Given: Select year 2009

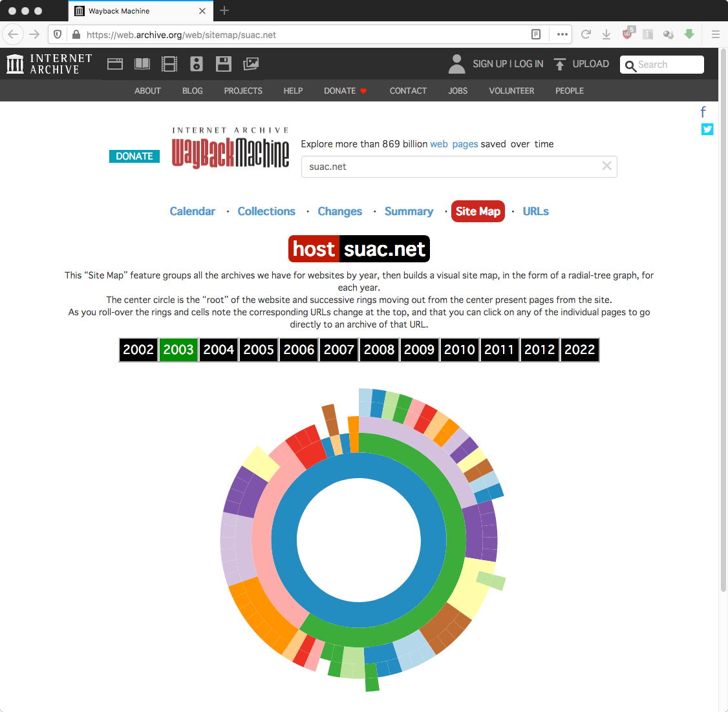Looking at the screenshot, I should [x=419, y=350].
